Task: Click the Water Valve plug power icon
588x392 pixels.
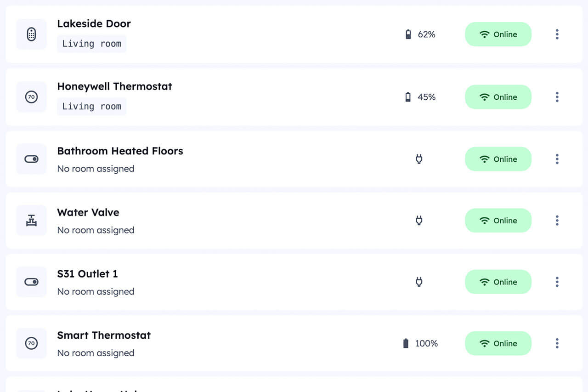Action: [419, 221]
